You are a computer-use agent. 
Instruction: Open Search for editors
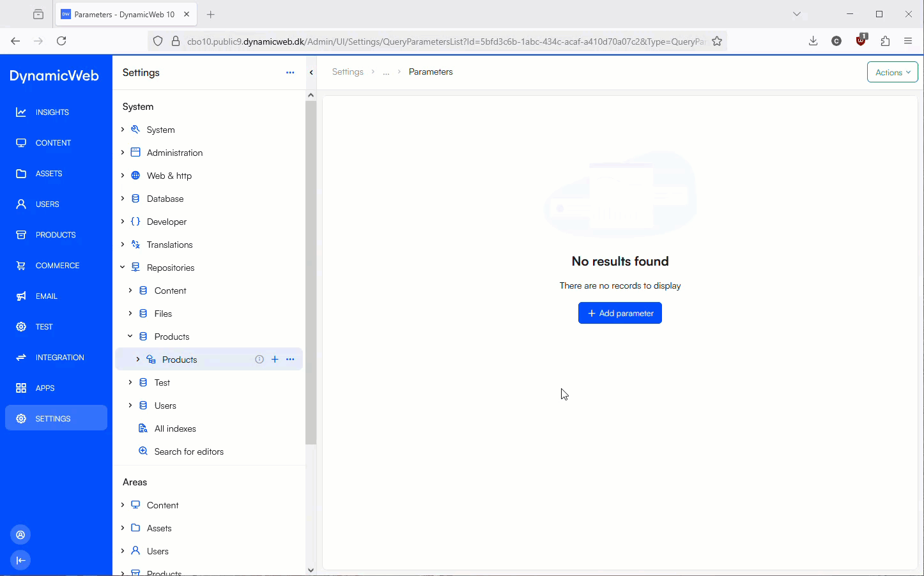pyautogui.click(x=189, y=451)
